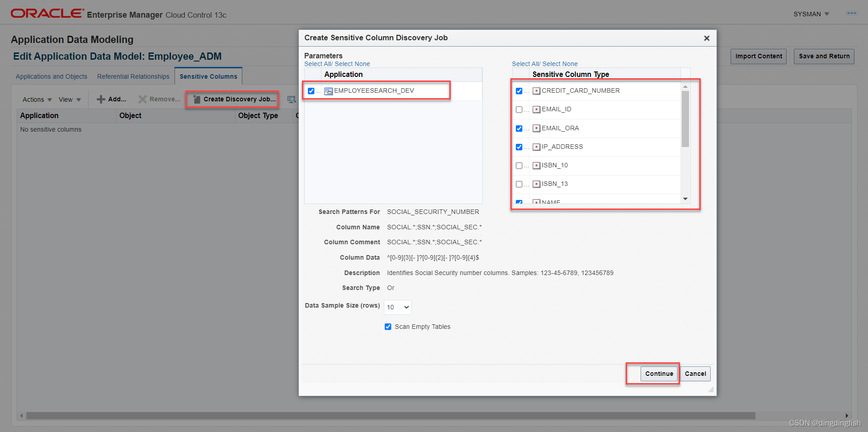This screenshot has height=432, width=868.
Task: Select the Sensitive Columns tab
Action: [208, 76]
